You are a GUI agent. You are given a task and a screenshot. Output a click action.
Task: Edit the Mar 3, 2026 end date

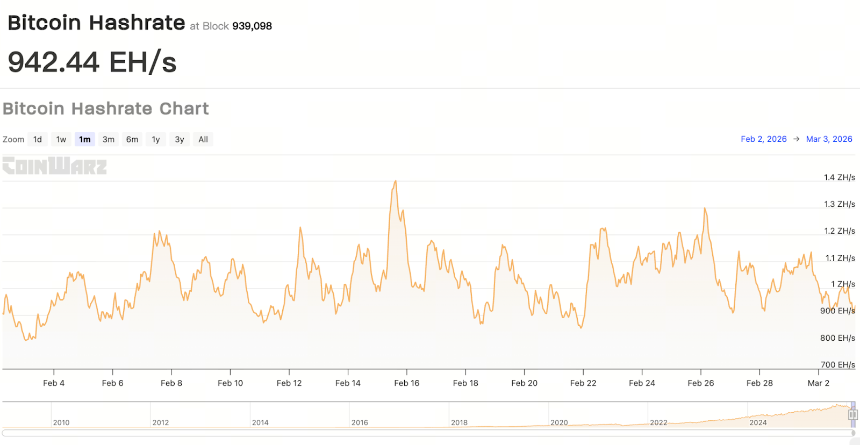[x=829, y=139]
